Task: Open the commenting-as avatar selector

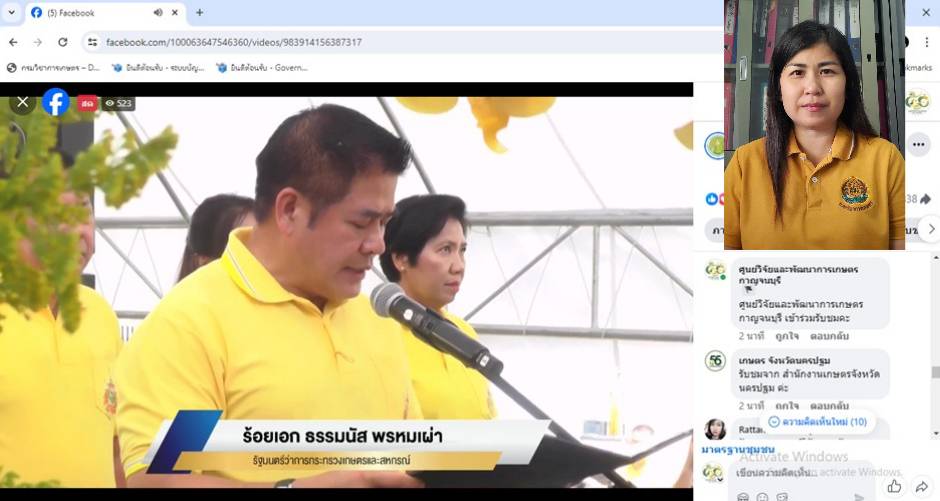Action: [x=713, y=473]
